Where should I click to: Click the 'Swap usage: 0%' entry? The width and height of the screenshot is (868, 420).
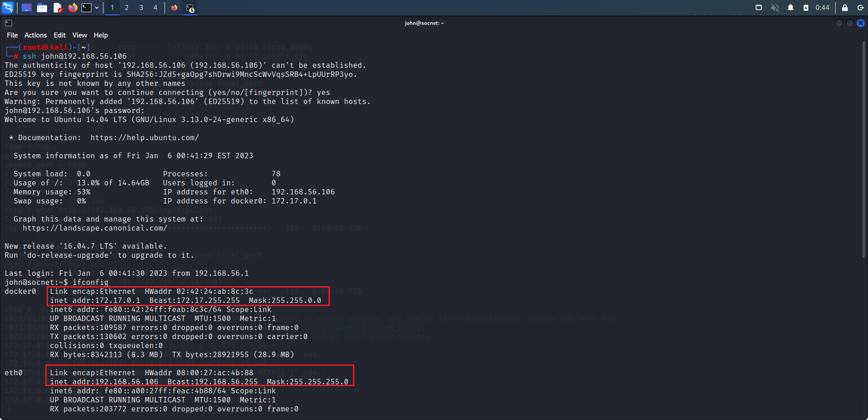(x=50, y=201)
